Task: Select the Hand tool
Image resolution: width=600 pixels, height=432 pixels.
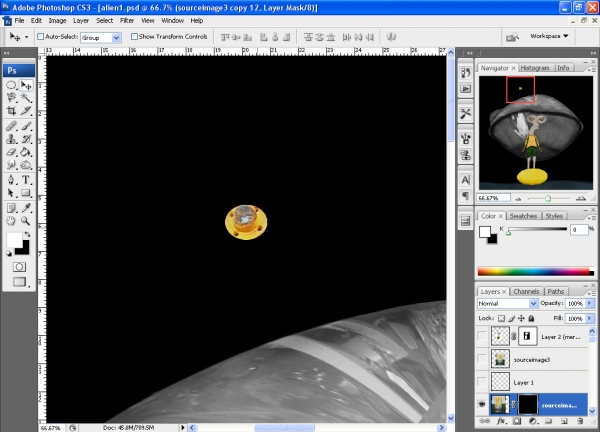Action: (11, 221)
